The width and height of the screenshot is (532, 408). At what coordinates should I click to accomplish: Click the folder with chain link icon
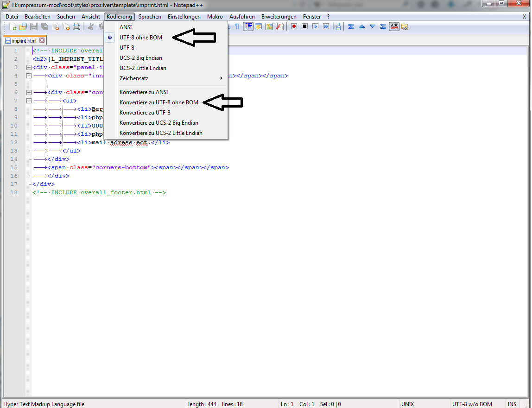405,26
